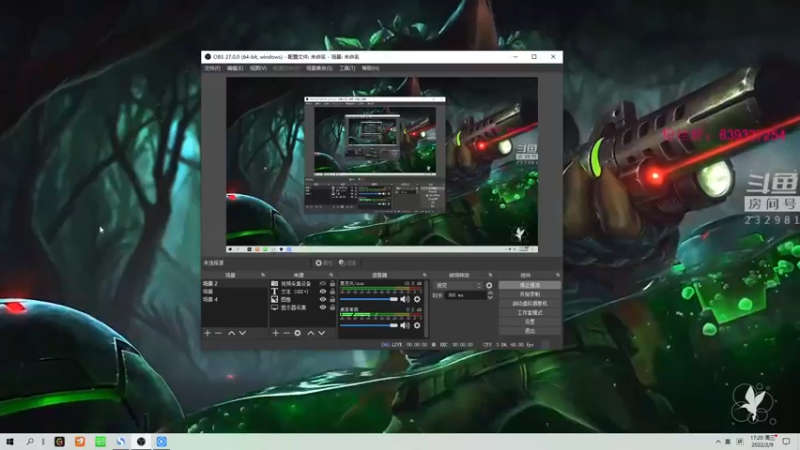This screenshot has width=800, height=450.
Task: Click the OBS preview canvas
Action: point(382,164)
